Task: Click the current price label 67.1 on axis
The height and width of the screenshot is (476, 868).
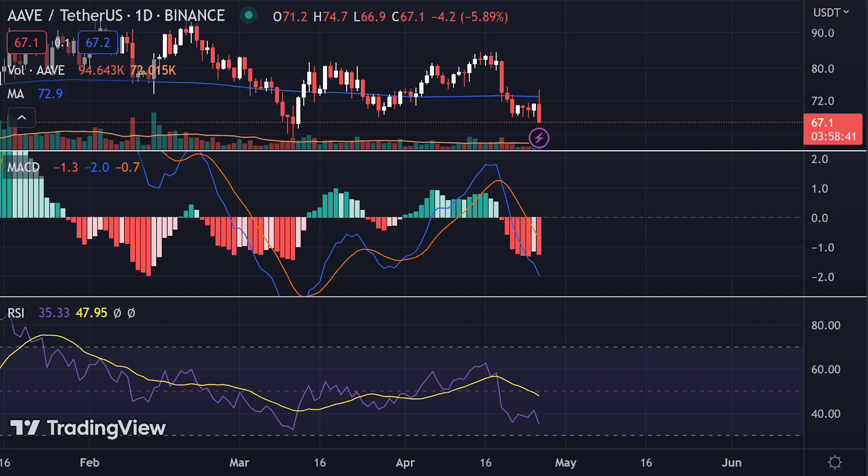Action: coord(833,129)
